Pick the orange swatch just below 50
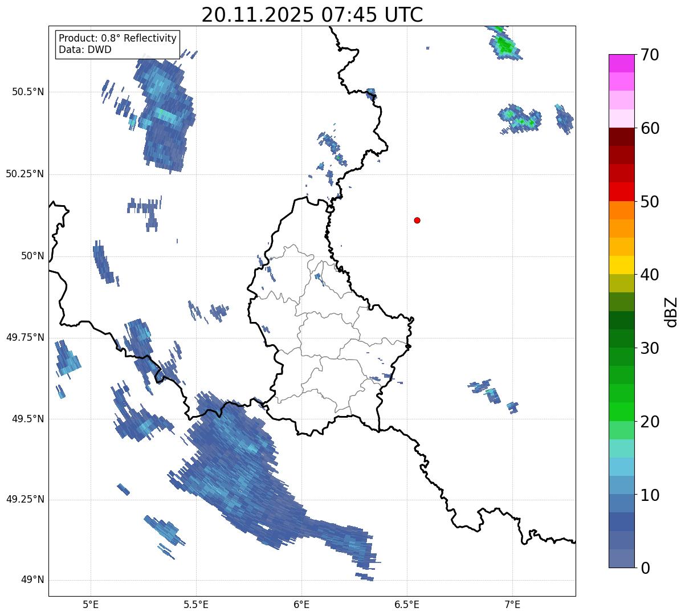Viewport: 685px width, 616px height. [621, 210]
